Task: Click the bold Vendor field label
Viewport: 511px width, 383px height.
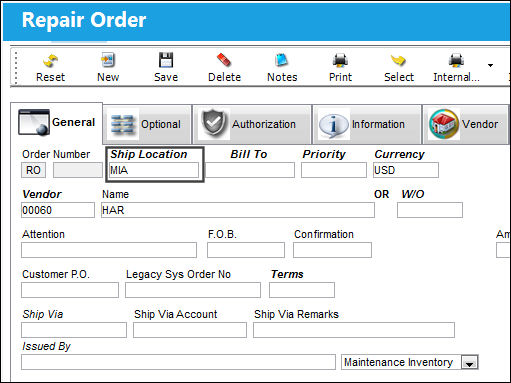Action: pos(42,194)
